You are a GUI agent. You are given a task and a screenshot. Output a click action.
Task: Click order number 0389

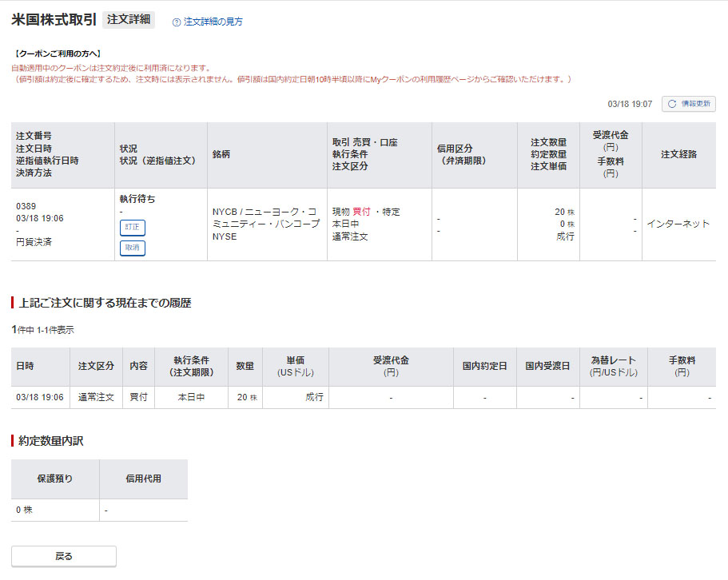click(x=26, y=205)
